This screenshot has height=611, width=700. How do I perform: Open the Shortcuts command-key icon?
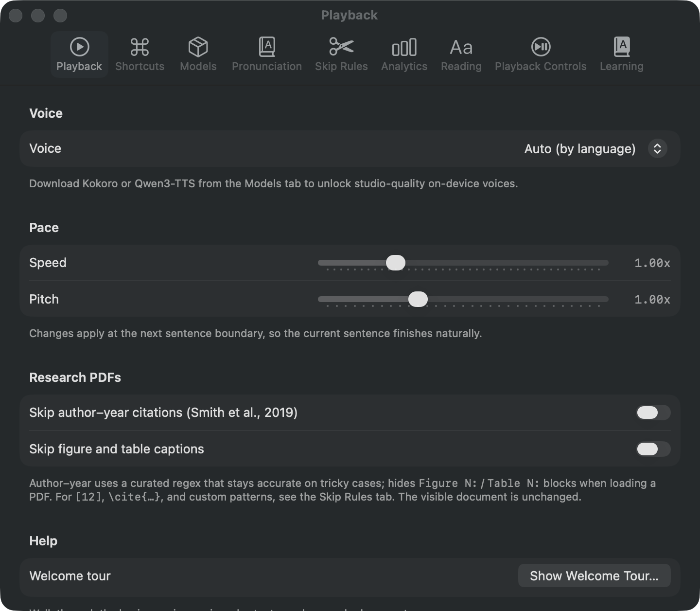coord(140,47)
